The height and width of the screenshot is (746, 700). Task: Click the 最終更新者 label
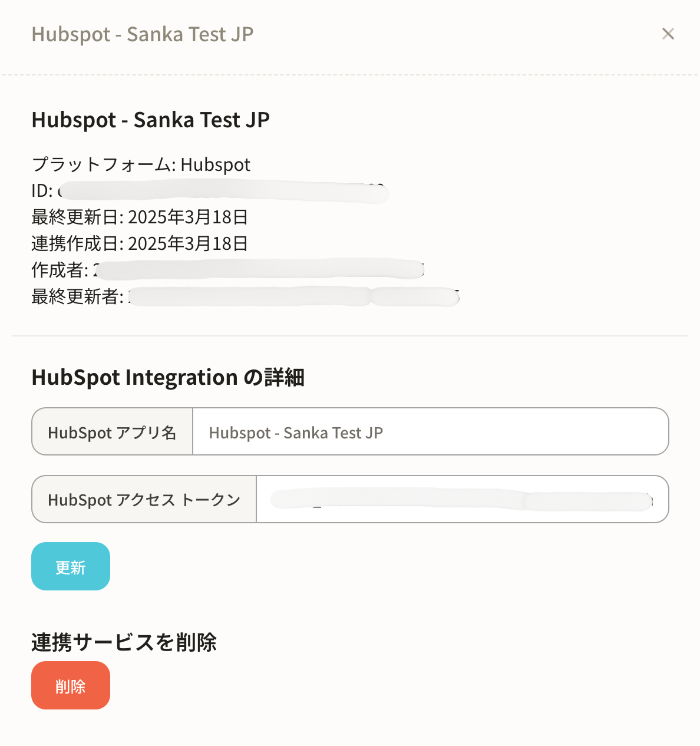77,296
